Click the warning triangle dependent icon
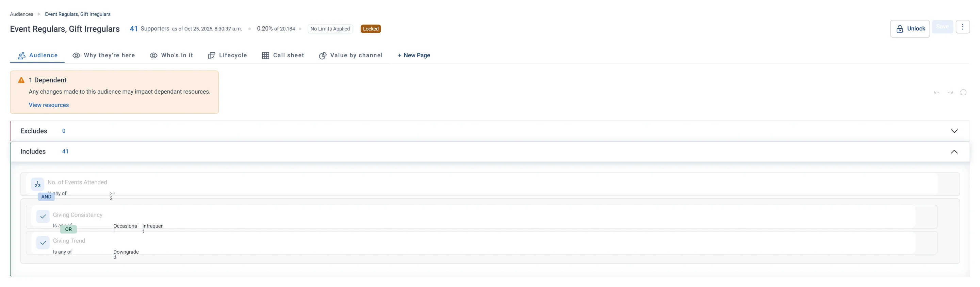980x287 pixels. [21, 80]
